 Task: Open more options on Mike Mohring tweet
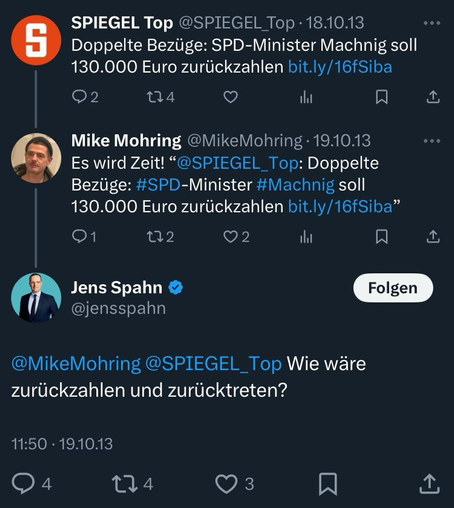pyautogui.click(x=432, y=141)
